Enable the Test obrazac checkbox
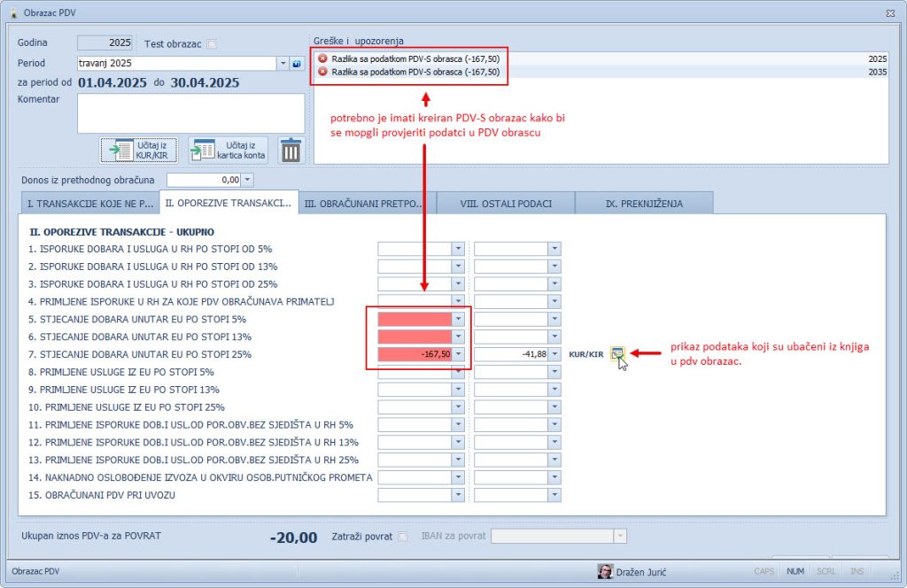The image size is (907, 588). click(x=211, y=43)
